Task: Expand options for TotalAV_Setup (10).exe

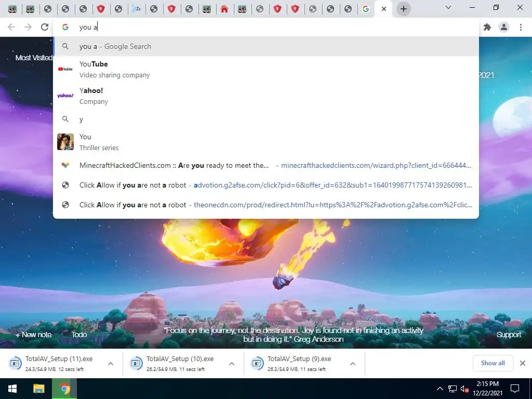Action: [232, 364]
